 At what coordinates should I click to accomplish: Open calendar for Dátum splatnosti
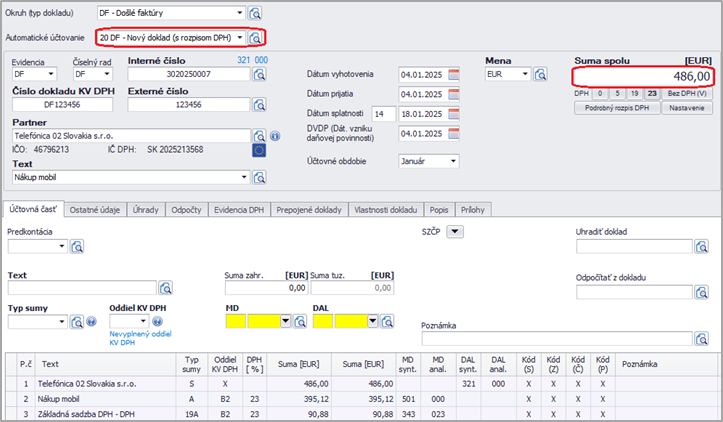(454, 114)
